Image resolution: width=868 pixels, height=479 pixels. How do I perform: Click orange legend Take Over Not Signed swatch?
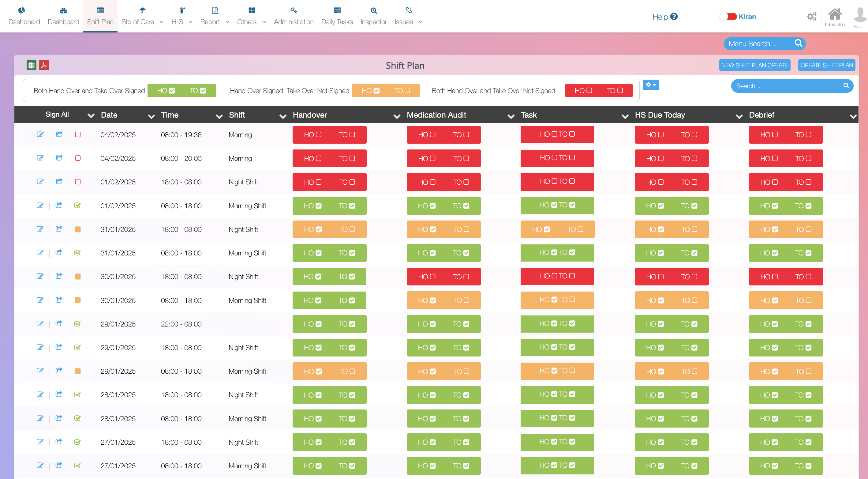click(386, 90)
